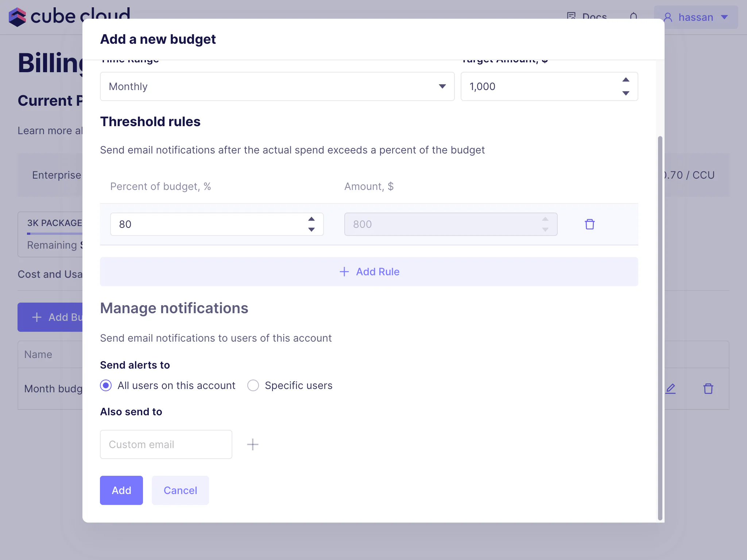Decrease percent of budget value

coord(311,230)
